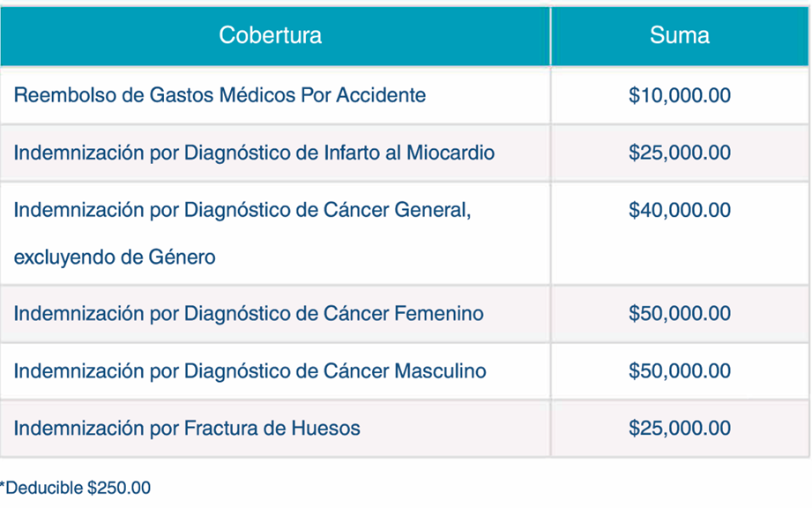
Task: Click the $10,000.00 amount cell
Action: pyautogui.click(x=679, y=95)
